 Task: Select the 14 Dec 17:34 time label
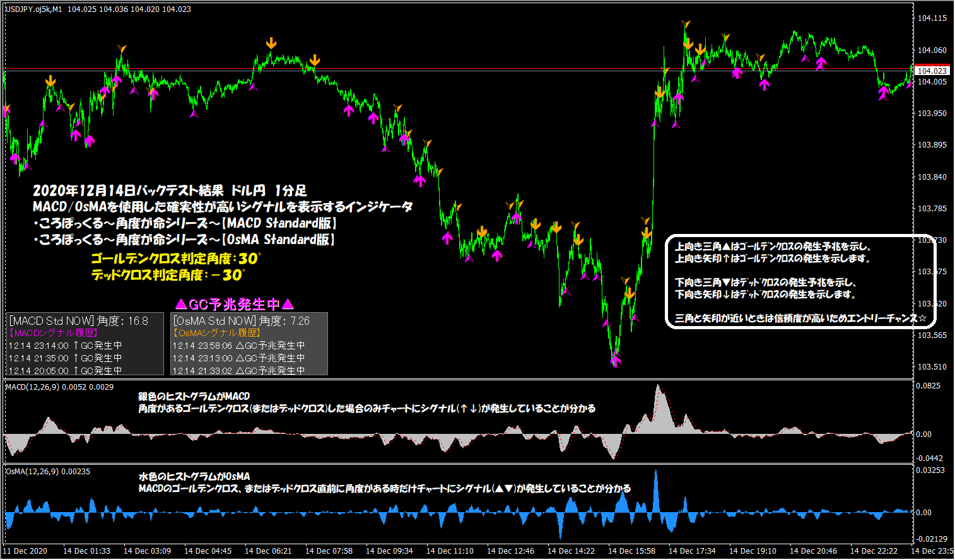pyautogui.click(x=692, y=551)
